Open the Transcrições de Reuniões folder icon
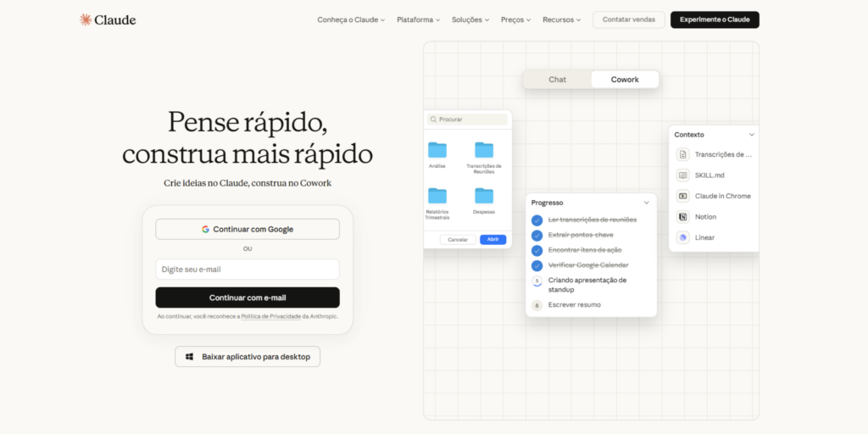Viewport: 868px width, 434px height. tap(484, 150)
